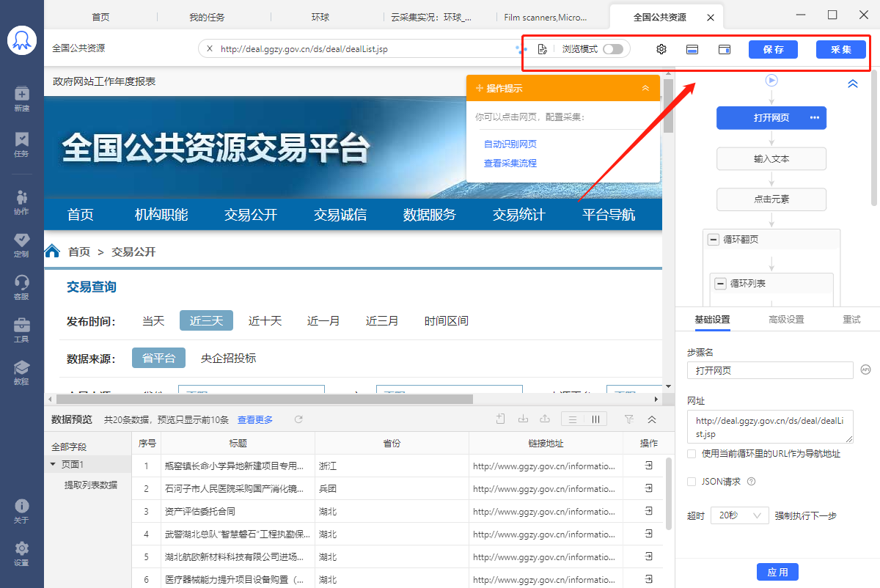Clear the URL with the X icon
Screen dimensions: 880x588
(210, 49)
